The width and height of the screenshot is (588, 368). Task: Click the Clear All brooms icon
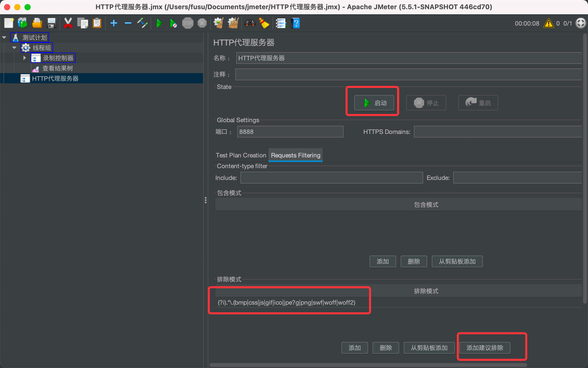(x=233, y=23)
